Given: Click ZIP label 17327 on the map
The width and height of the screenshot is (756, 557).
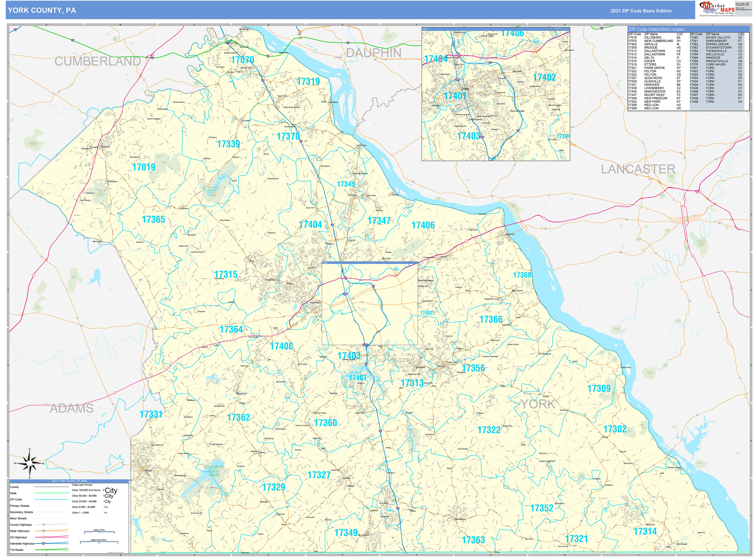Looking at the screenshot, I should [319, 475].
